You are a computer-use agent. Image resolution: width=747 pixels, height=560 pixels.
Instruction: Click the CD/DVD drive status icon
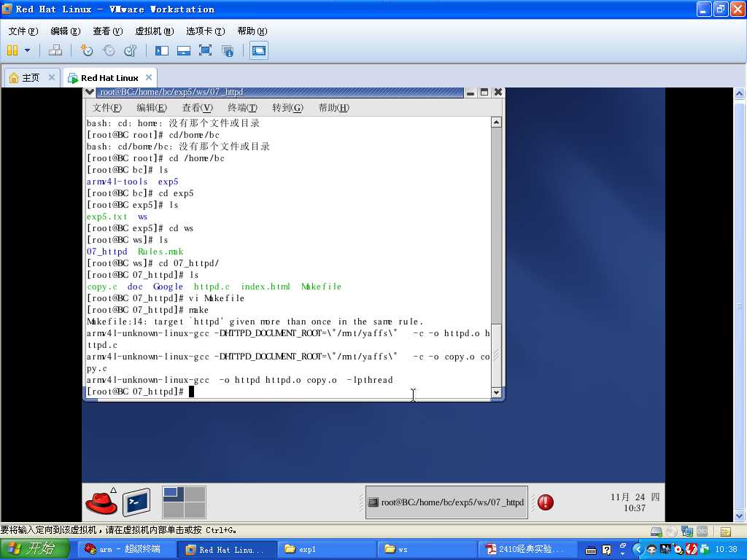point(672,531)
